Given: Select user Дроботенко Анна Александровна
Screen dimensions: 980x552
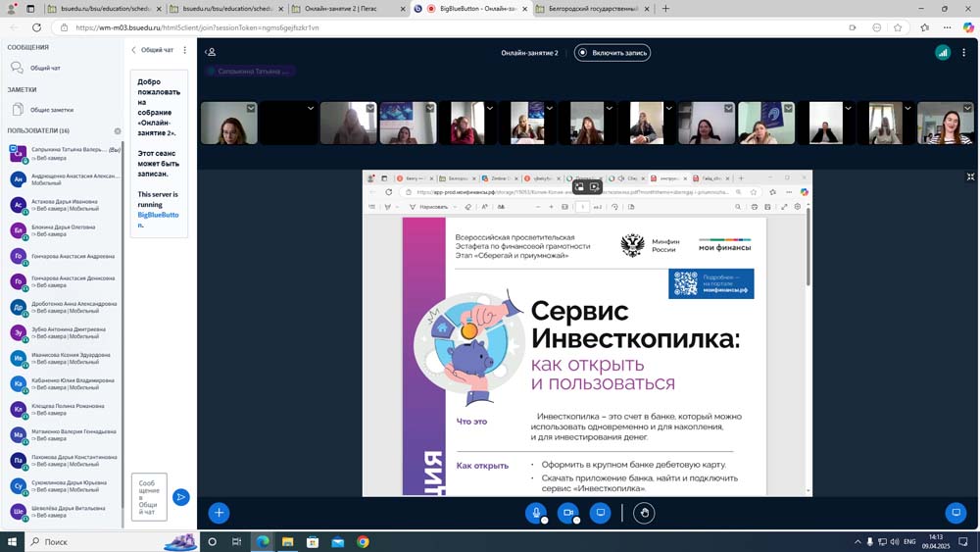Looking at the screenshot, I should click(65, 307).
